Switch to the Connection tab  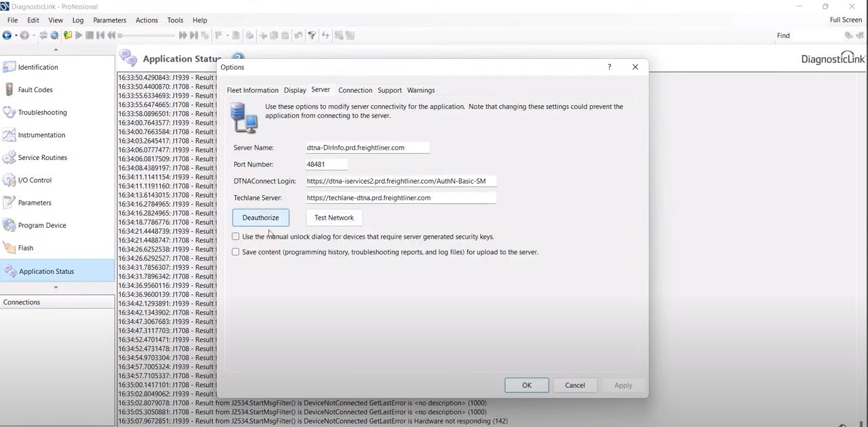355,90
